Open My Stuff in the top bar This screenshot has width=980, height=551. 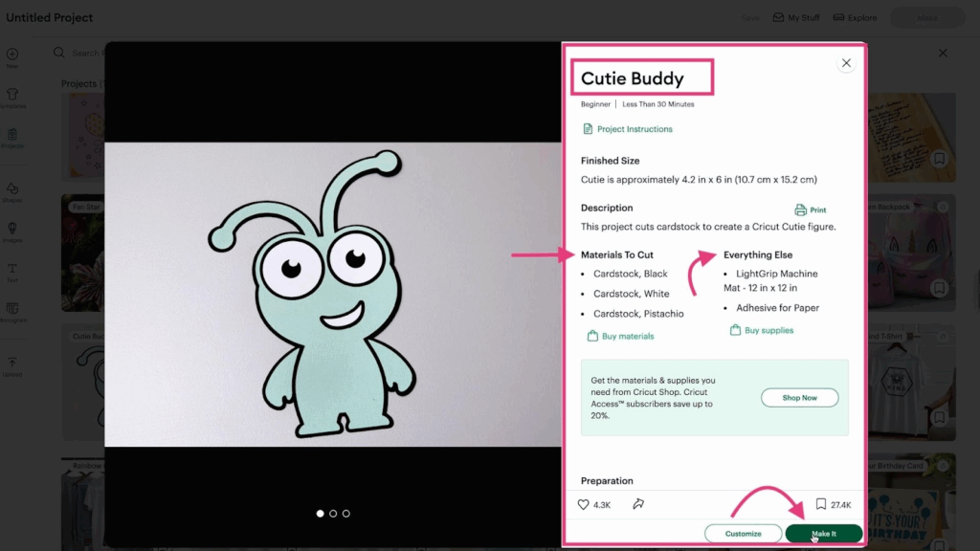(x=796, y=17)
